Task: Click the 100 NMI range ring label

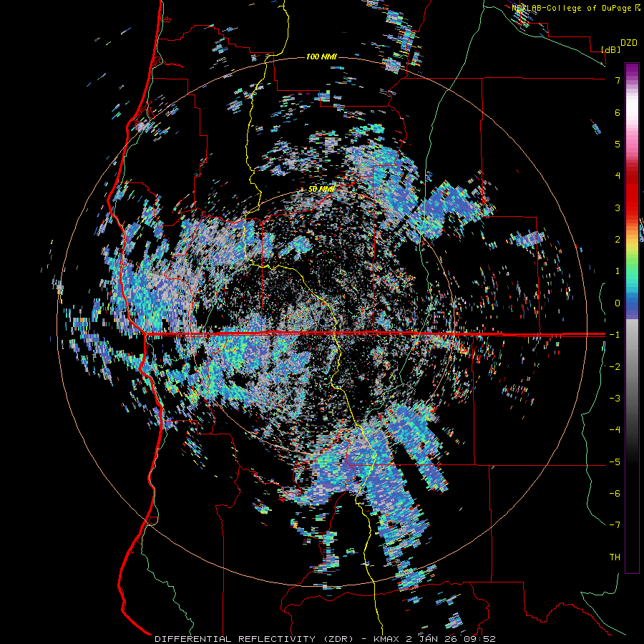Action: pos(321,57)
